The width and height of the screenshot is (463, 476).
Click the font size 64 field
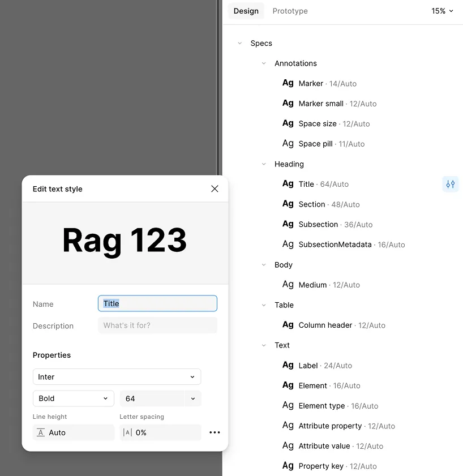(152, 398)
